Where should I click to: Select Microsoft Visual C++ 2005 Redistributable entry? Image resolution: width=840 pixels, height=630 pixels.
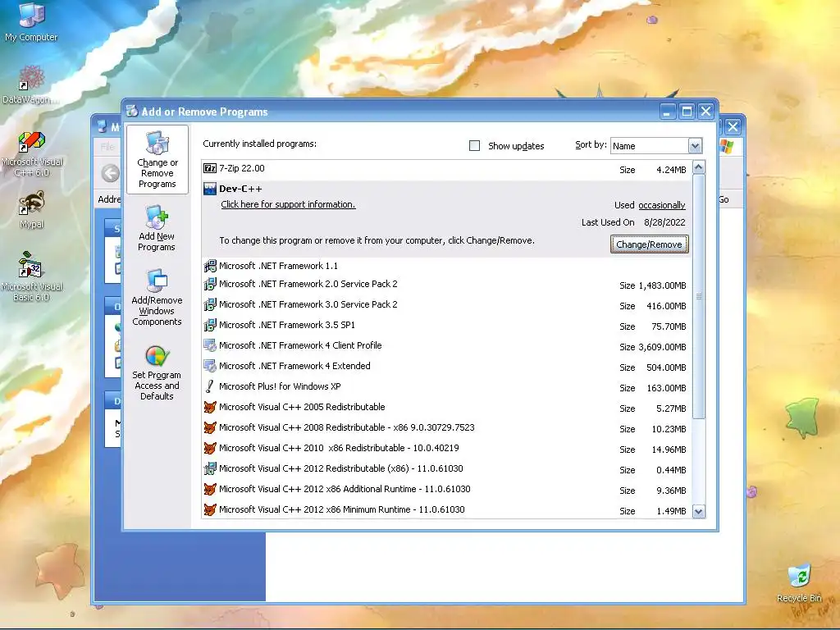pos(447,408)
